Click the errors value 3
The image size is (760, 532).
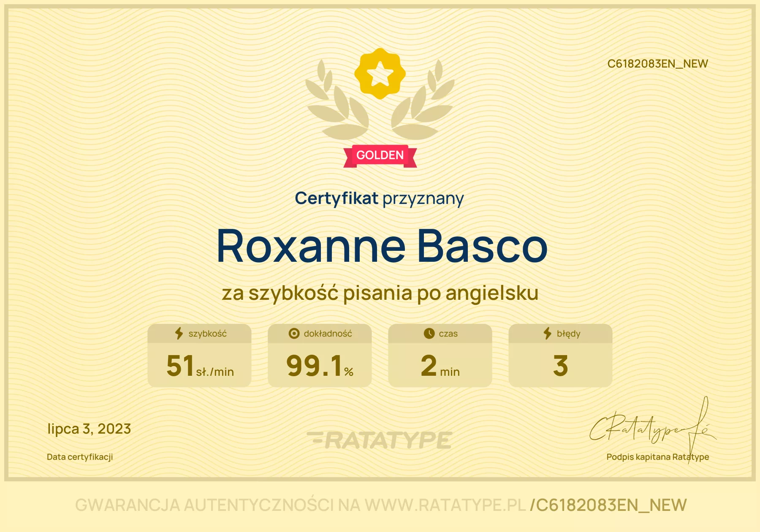tap(561, 366)
